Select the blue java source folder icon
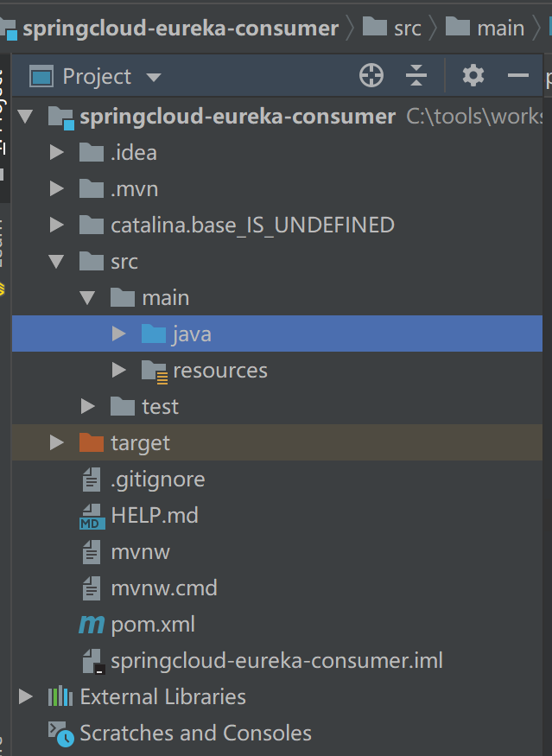The width and height of the screenshot is (552, 756). [154, 334]
